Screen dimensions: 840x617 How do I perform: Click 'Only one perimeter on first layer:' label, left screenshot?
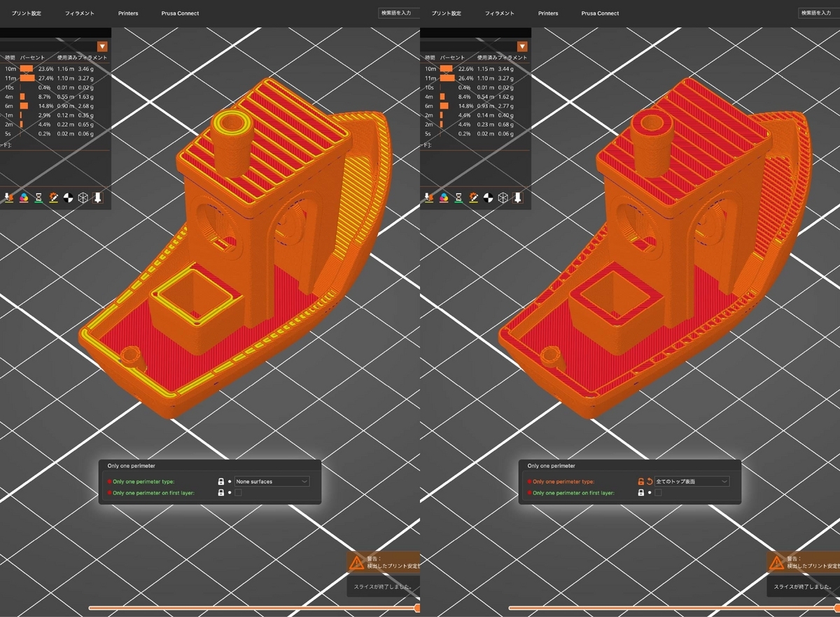pyautogui.click(x=153, y=493)
